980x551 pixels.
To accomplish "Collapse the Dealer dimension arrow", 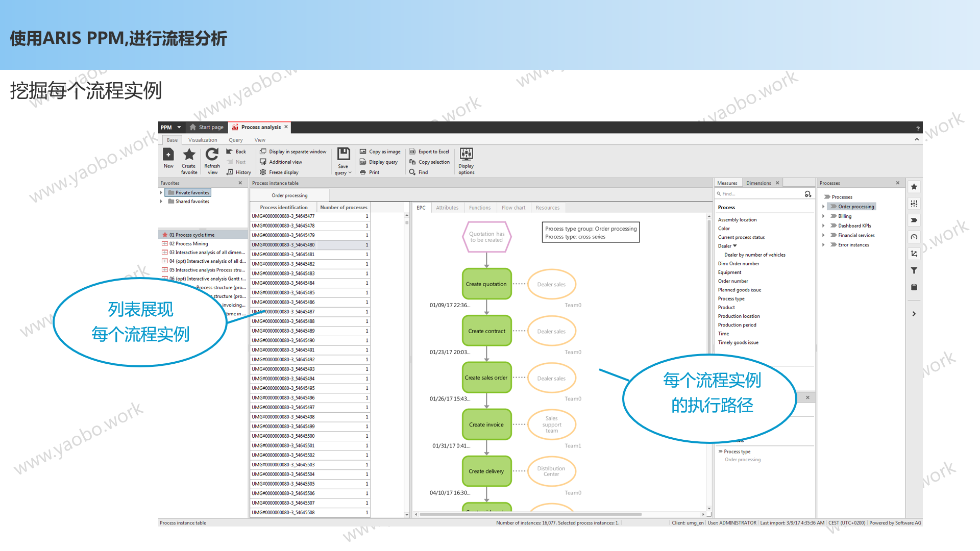I will [735, 246].
